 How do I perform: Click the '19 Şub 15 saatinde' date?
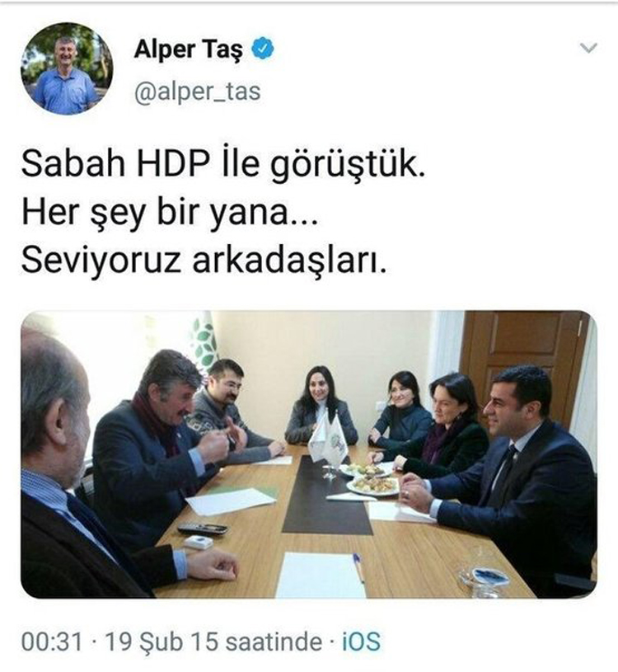pyautogui.click(x=213, y=641)
